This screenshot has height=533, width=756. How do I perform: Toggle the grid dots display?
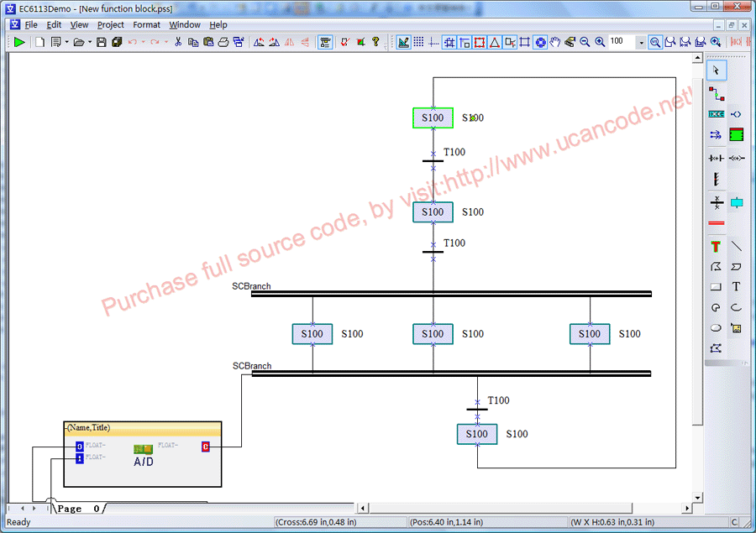[418, 42]
